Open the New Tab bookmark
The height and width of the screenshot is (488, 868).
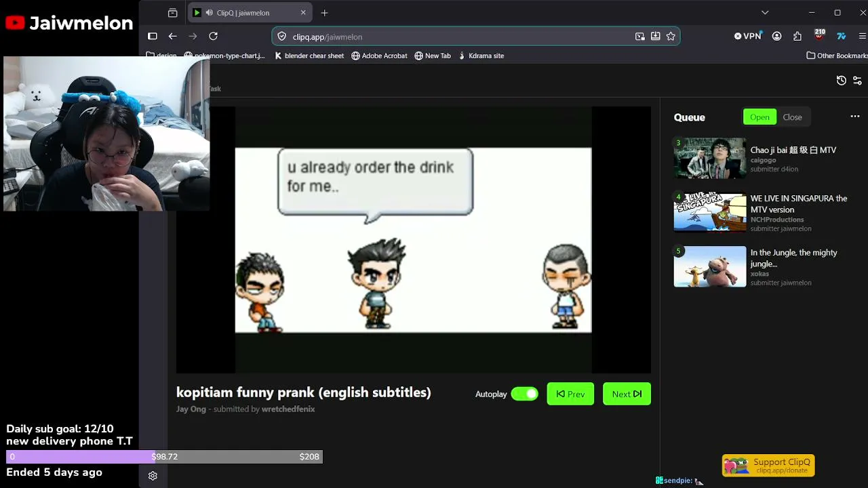click(433, 56)
